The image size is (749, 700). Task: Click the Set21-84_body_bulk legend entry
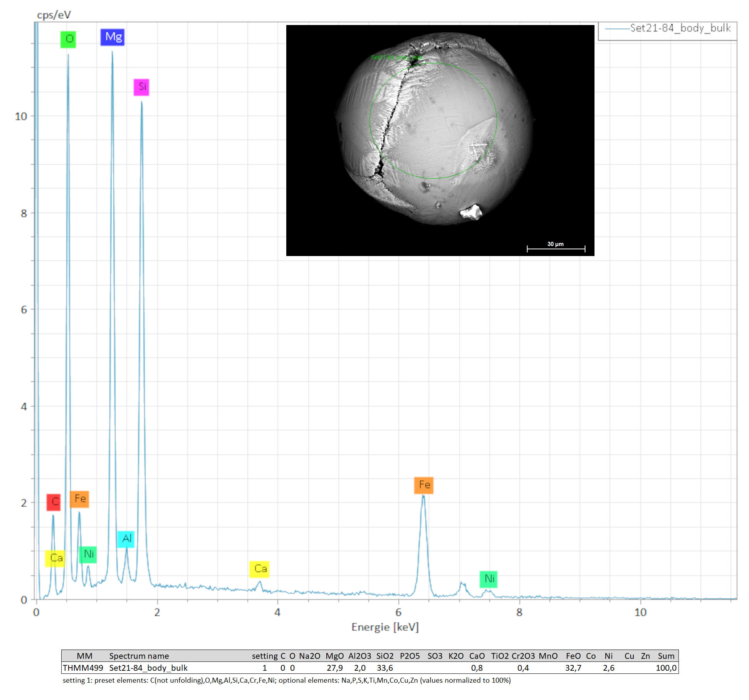coord(680,28)
